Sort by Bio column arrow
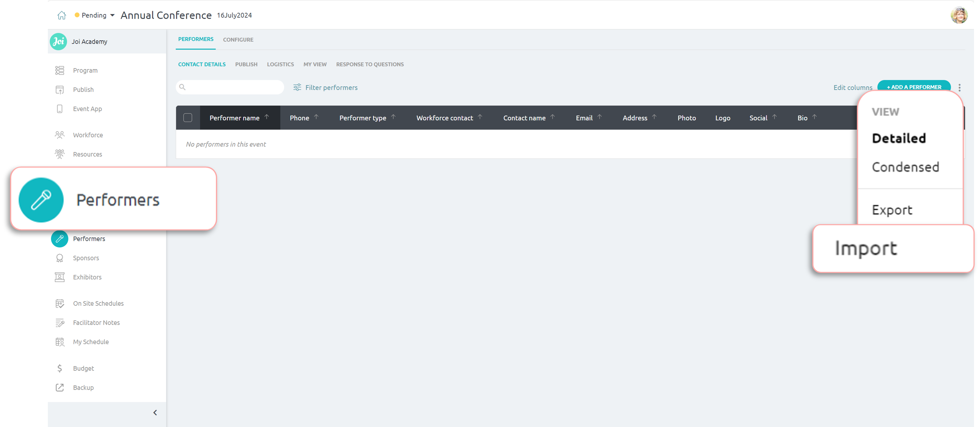 pos(815,117)
